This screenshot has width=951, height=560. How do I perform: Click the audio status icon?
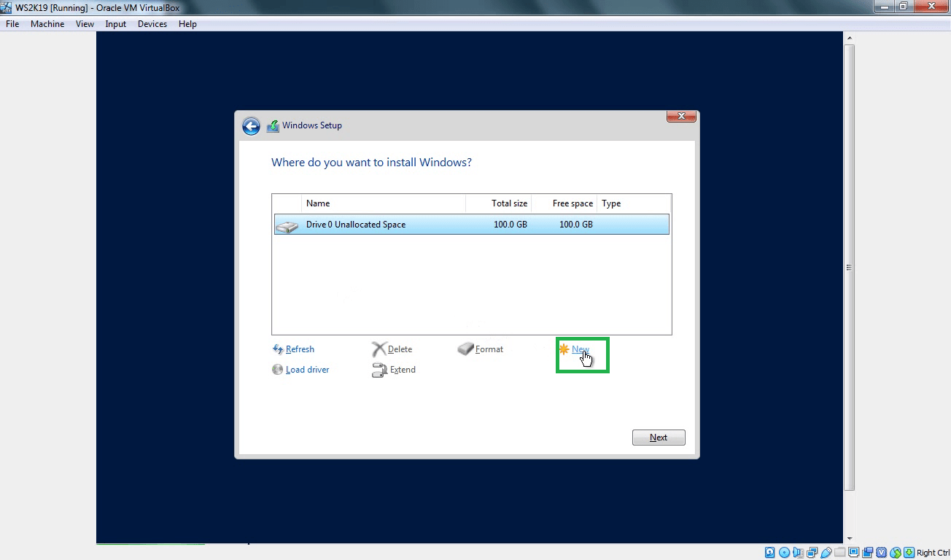pyautogui.click(x=798, y=553)
